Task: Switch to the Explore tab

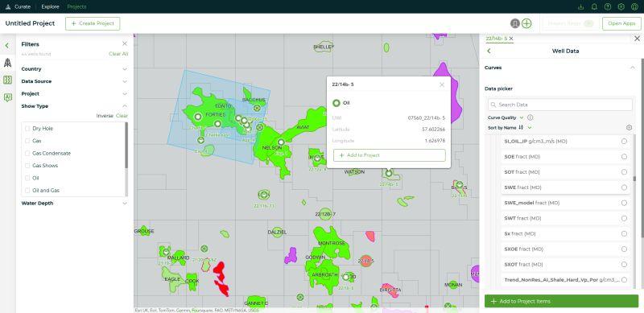Action: 50,6
